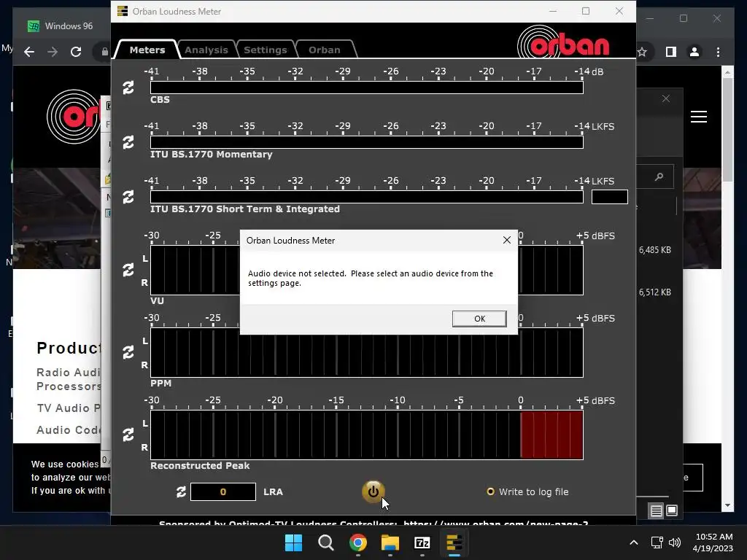Screen dimensions: 747x560
Task: Select the Meters tab
Action: point(147,50)
